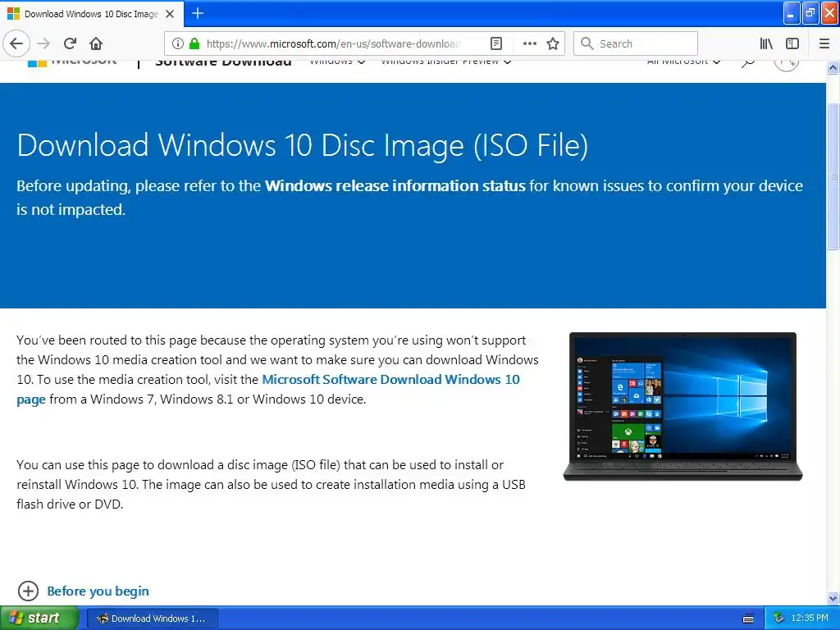Expand the All Microsoft dropdown

[683, 62]
